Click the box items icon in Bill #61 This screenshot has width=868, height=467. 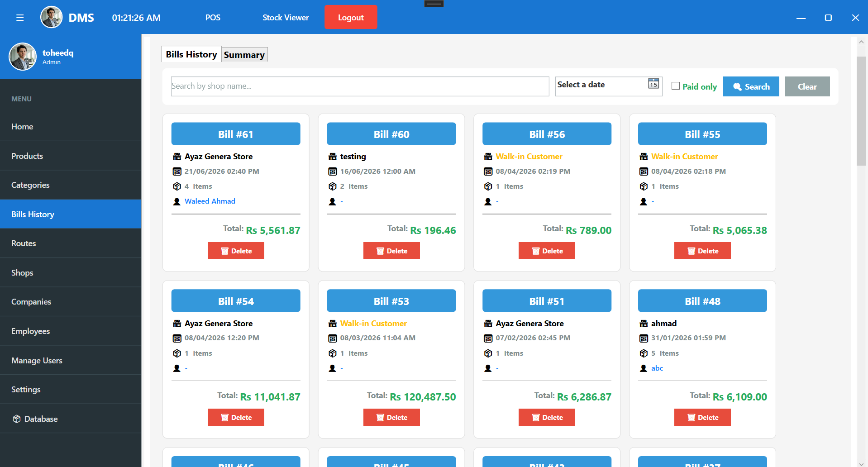tap(177, 186)
